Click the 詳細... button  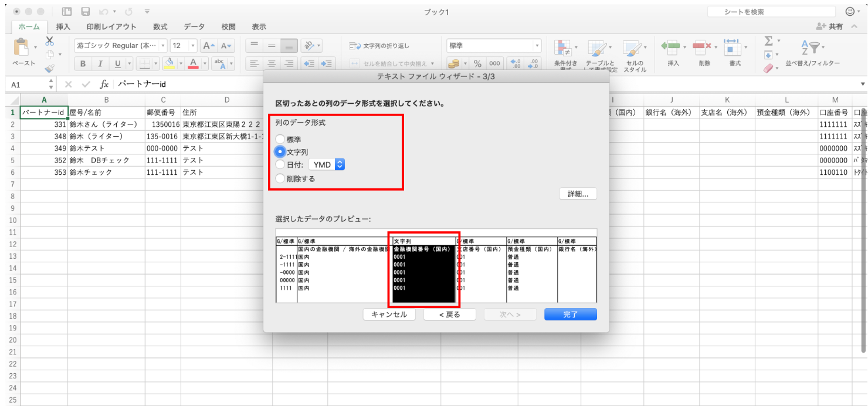click(x=578, y=194)
